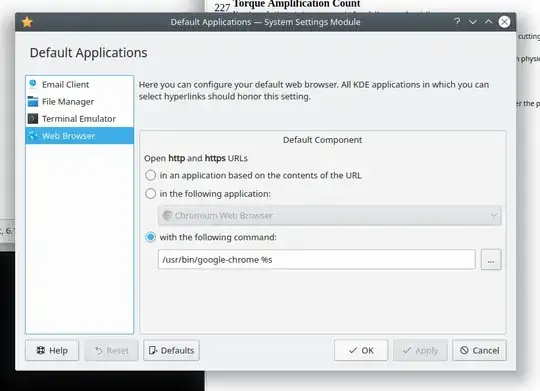Click the Chromium icon in the disabled combo box
Viewport: 540px width, 391px height.
pyautogui.click(x=167, y=215)
